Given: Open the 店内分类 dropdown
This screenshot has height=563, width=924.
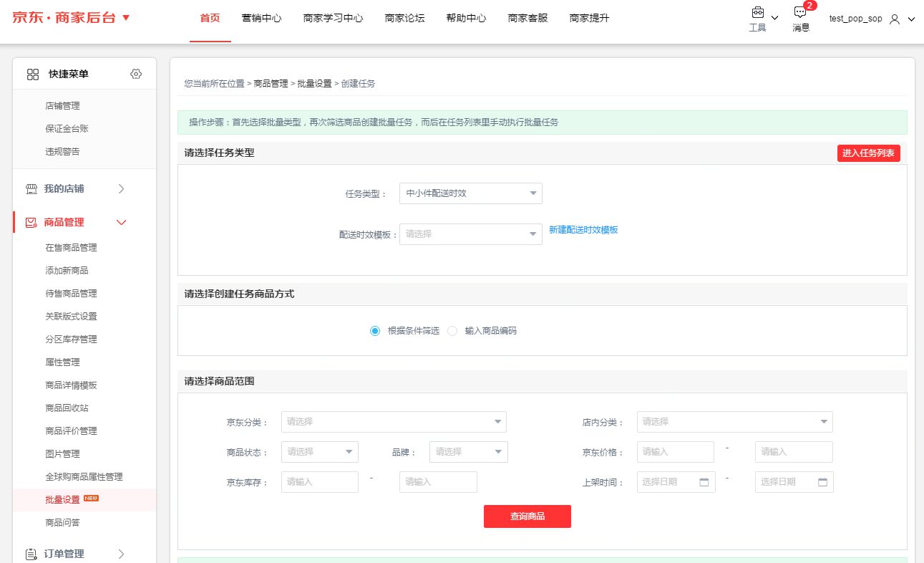Looking at the screenshot, I should 735,422.
